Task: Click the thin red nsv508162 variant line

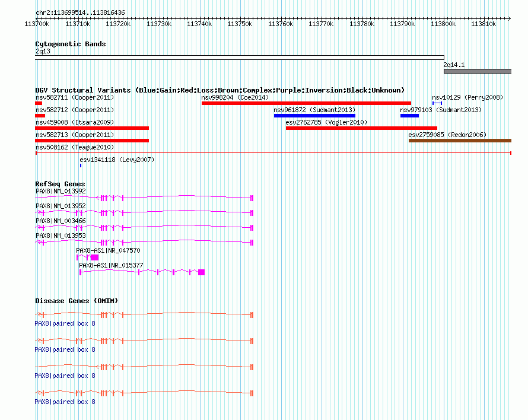Action: pyautogui.click(x=273, y=153)
